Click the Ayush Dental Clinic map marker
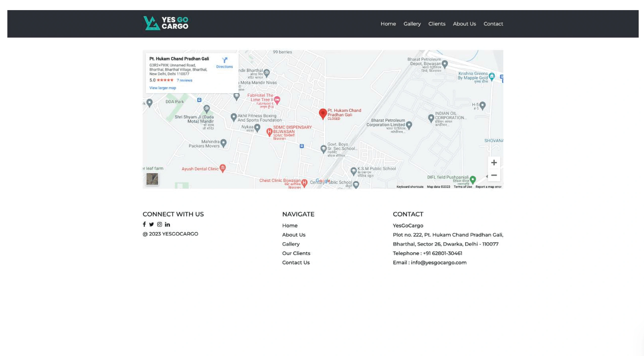This screenshot has width=644, height=356. (x=223, y=168)
